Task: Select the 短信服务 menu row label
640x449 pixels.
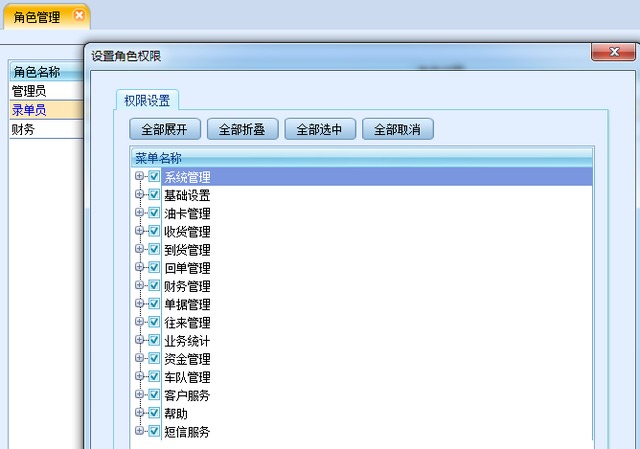Action: [x=187, y=431]
